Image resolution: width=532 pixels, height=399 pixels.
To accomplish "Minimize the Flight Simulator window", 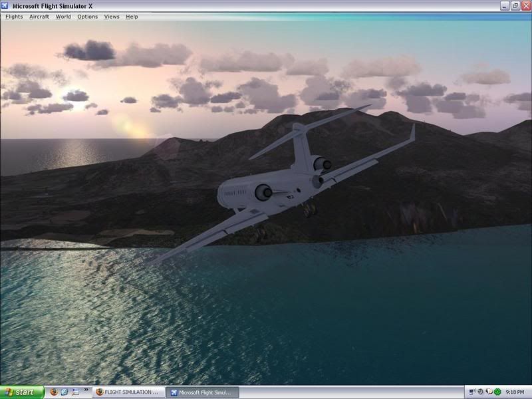I will point(503,5).
